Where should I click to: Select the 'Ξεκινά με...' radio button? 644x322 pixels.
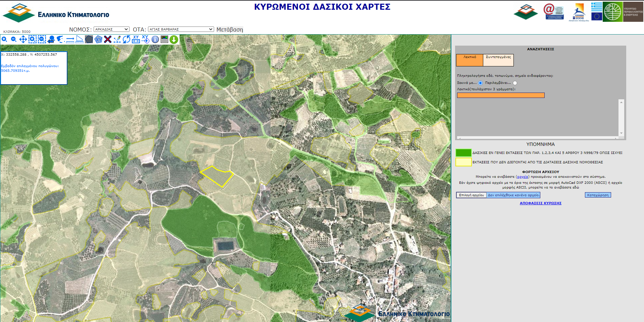480,83
